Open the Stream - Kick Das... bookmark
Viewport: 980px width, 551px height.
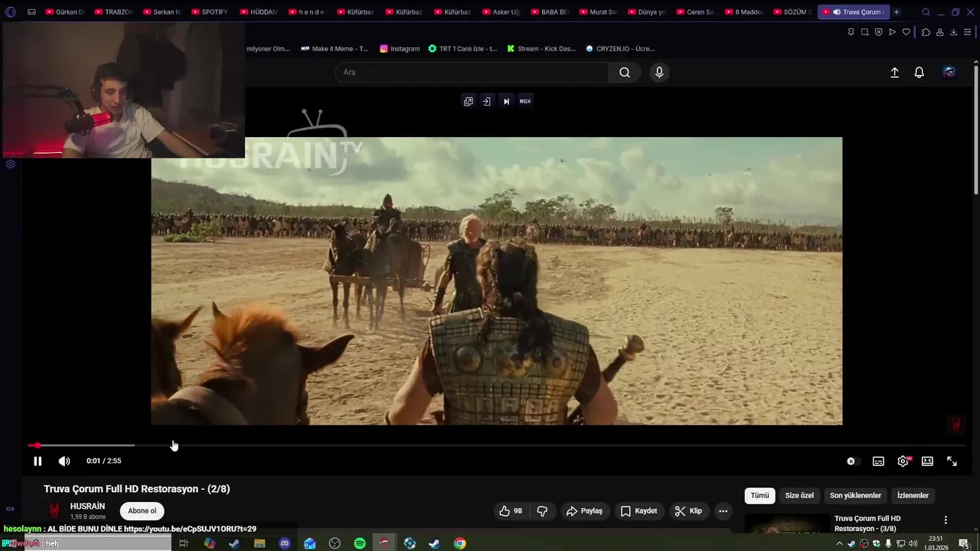(x=541, y=48)
